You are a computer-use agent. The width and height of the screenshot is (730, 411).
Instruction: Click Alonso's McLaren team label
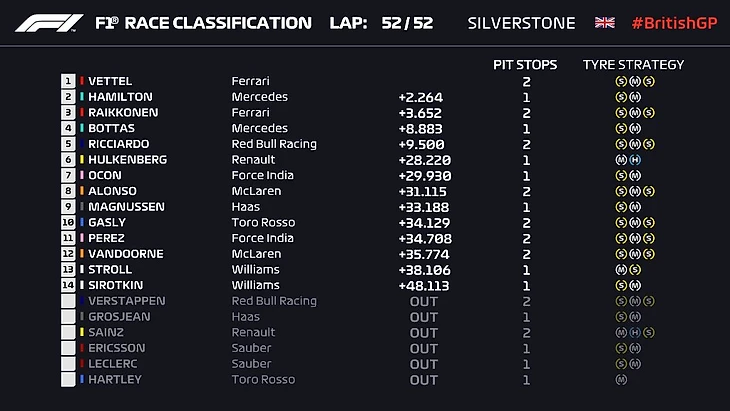click(x=251, y=191)
